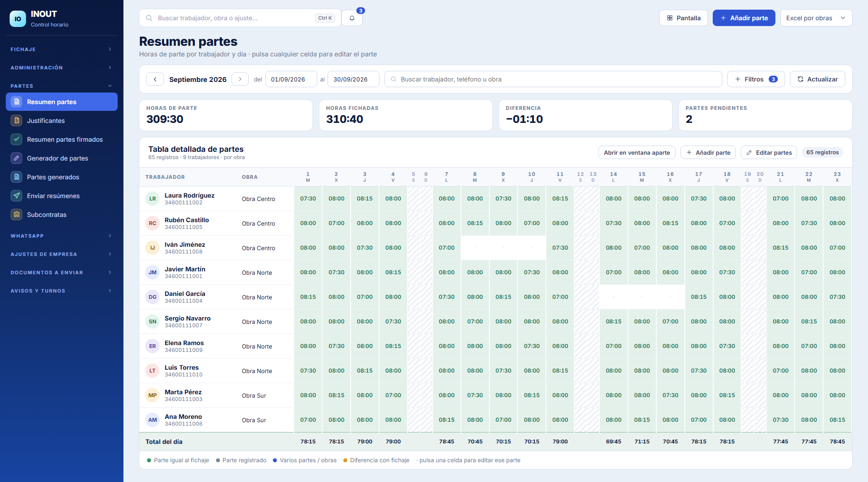Expand Avisos y turnos section
The height and width of the screenshot is (482, 868).
(x=62, y=291)
